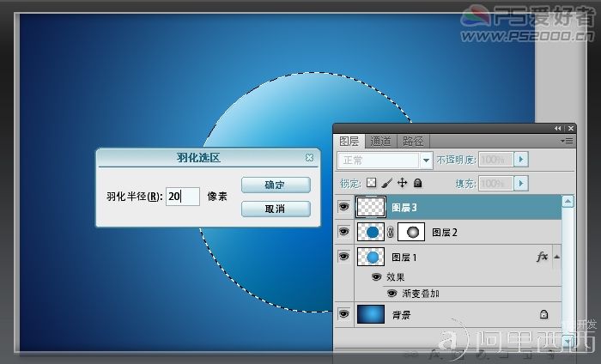The width and height of the screenshot is (601, 364).
Task: Click the link icon on 图层 2
Action: 391,232
